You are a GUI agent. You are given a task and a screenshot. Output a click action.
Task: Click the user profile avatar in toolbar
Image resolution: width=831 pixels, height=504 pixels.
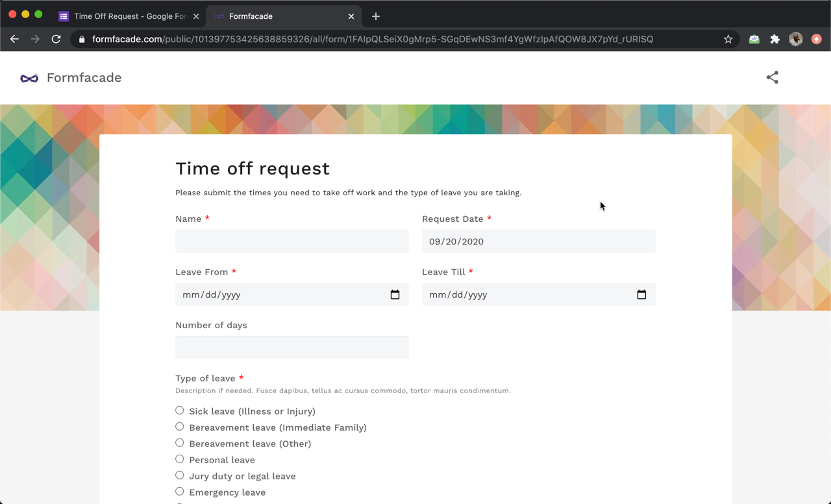[x=795, y=40]
